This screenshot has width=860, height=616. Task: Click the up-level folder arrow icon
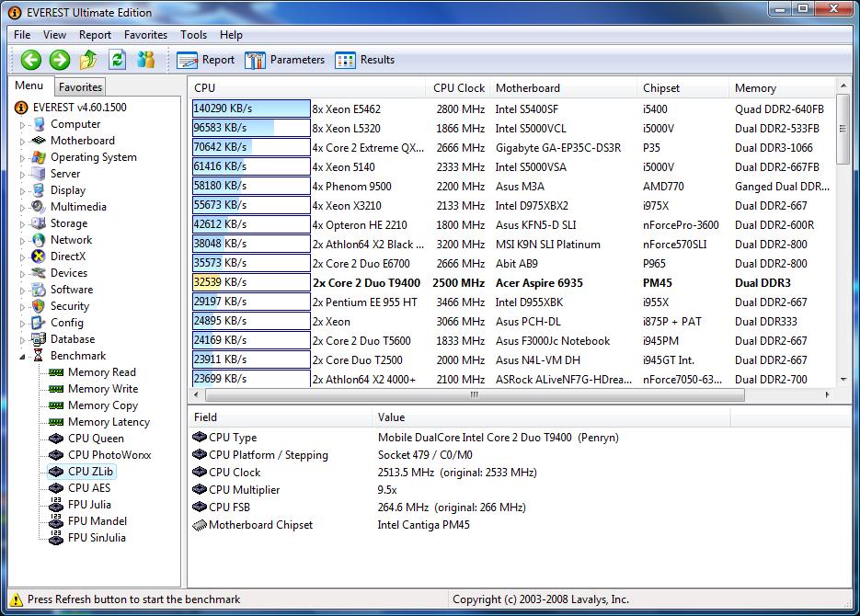88,59
